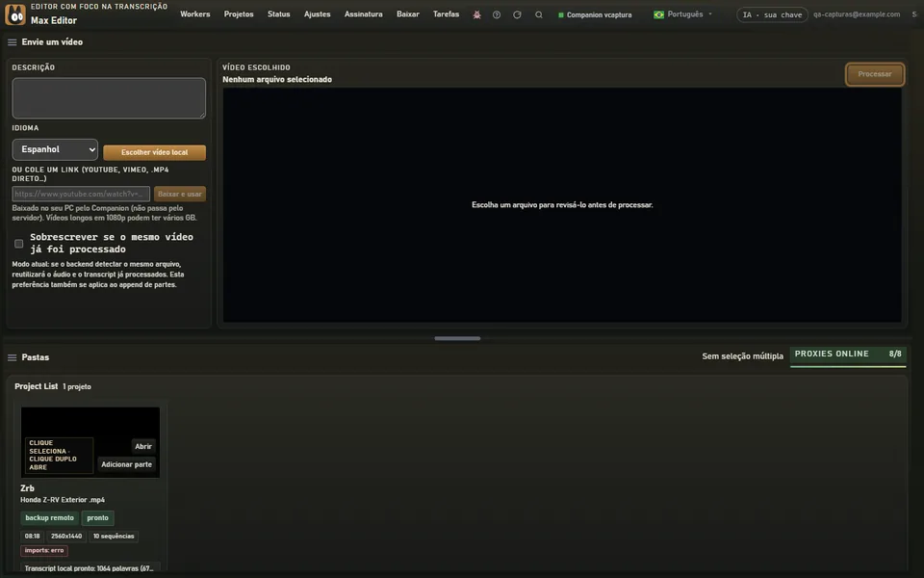924x578 pixels.
Task: Click the 10 sequências tag
Action: pos(114,537)
